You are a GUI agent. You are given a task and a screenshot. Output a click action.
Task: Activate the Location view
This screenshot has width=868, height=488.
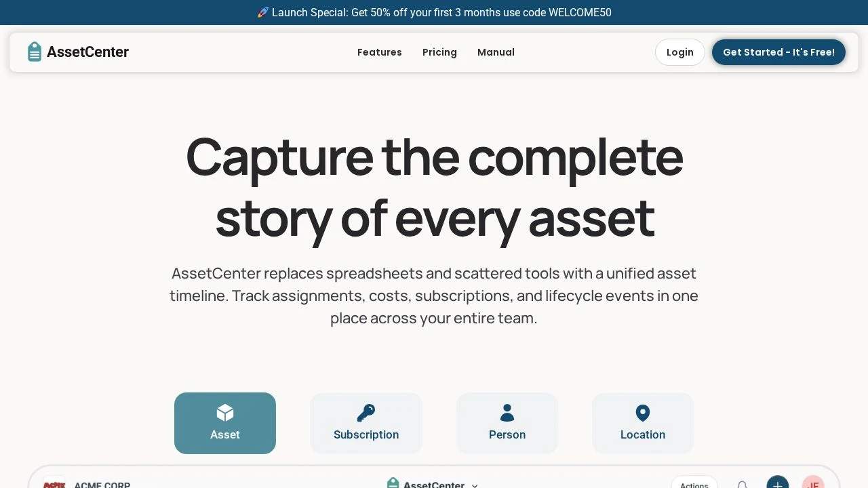click(x=642, y=423)
